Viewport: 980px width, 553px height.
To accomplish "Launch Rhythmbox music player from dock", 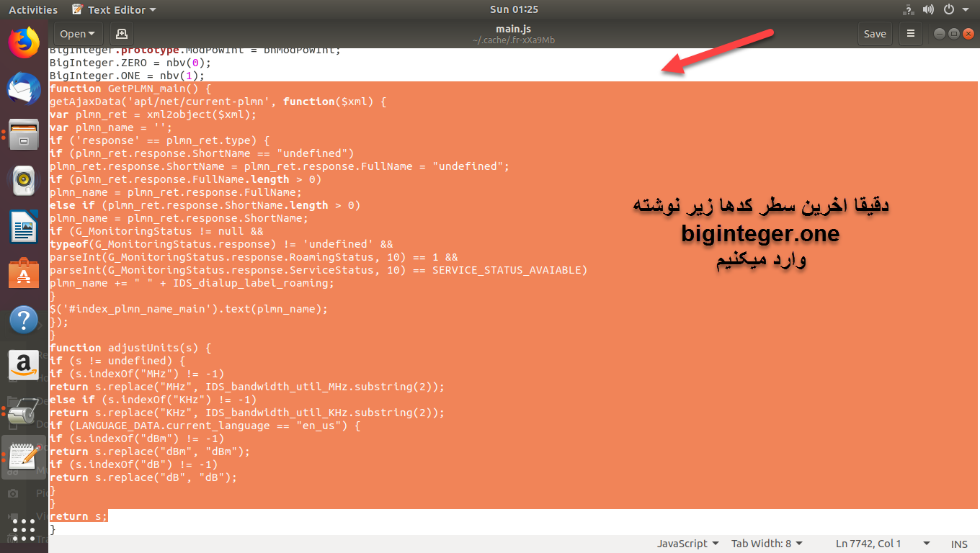I will (24, 181).
